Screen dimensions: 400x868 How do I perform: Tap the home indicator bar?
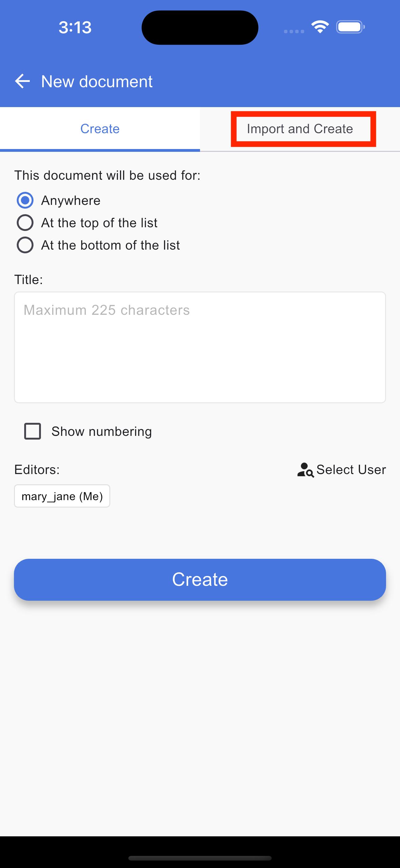point(200,858)
